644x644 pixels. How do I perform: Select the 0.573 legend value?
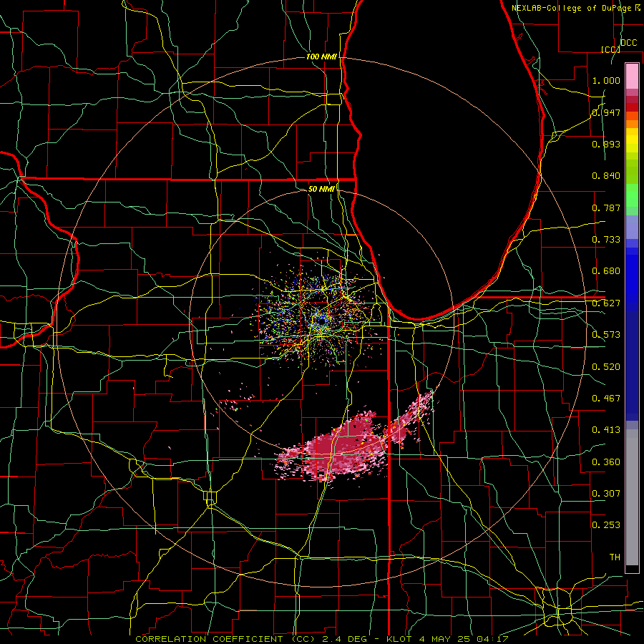(606, 335)
